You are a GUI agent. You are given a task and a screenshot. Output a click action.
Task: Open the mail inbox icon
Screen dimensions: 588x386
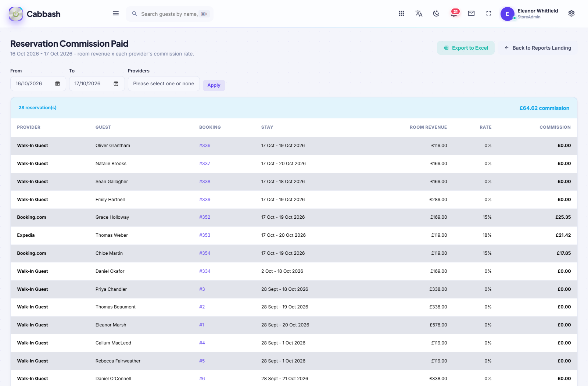click(471, 14)
